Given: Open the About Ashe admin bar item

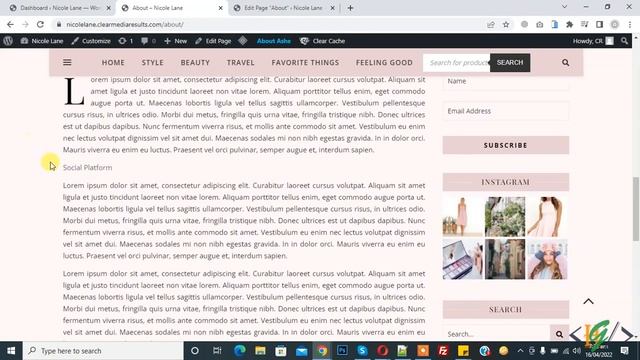Looking at the screenshot, I should (x=273, y=41).
